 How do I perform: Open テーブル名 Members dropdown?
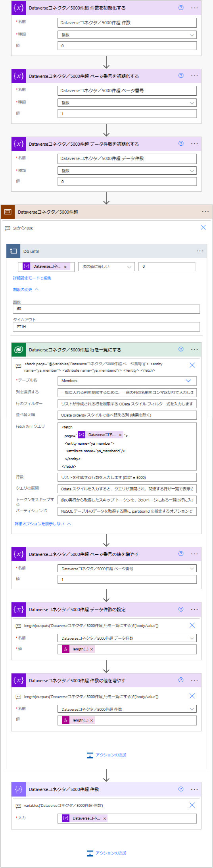pyautogui.click(x=127, y=380)
